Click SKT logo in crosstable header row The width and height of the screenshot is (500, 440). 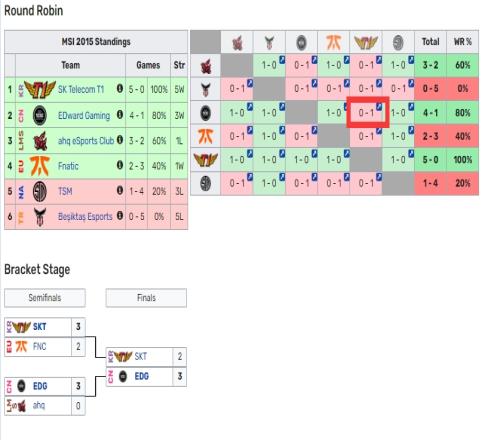pyautogui.click(x=366, y=42)
